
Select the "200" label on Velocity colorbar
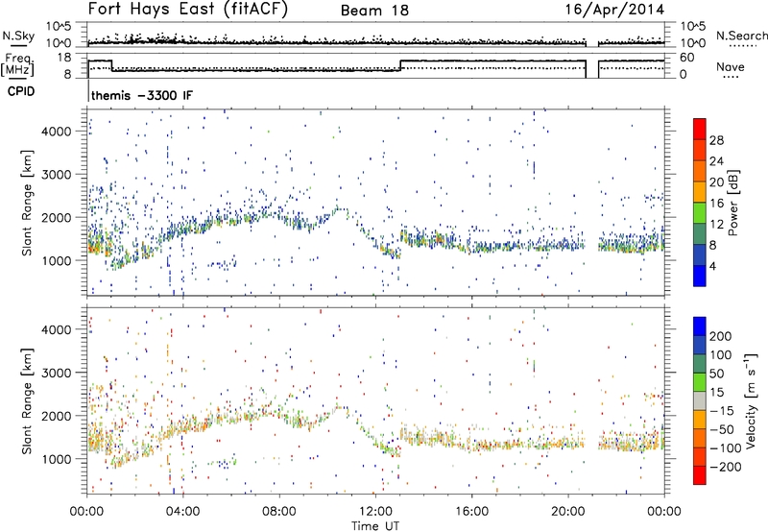coord(721,336)
